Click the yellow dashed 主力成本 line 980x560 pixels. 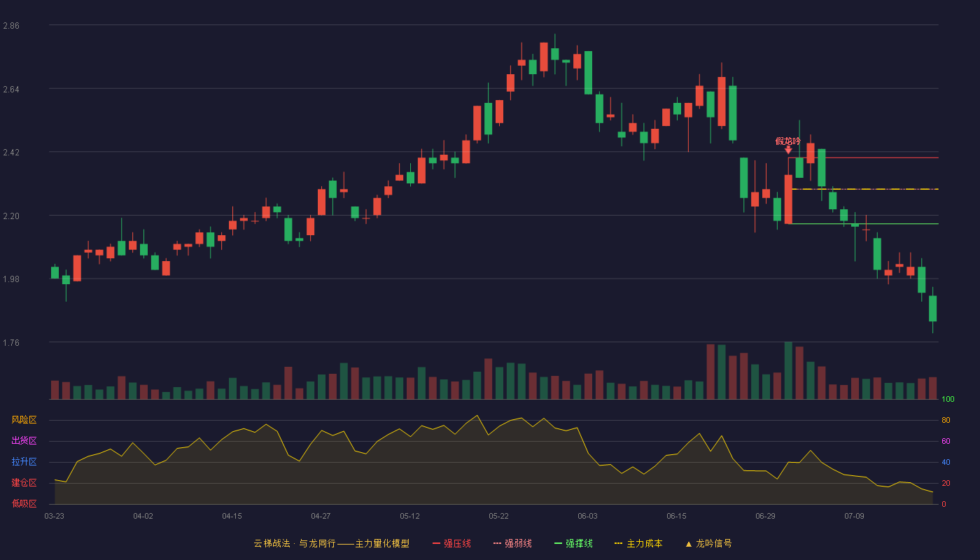point(865,189)
